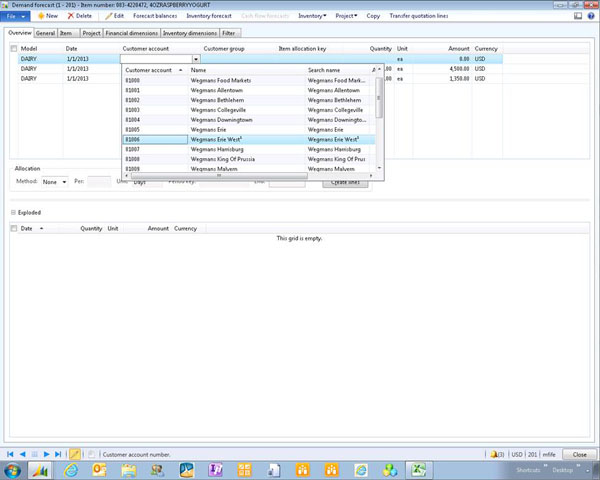Image resolution: width=600 pixels, height=480 pixels.
Task: Select Wegmans Food Markets row
Action: [249, 80]
